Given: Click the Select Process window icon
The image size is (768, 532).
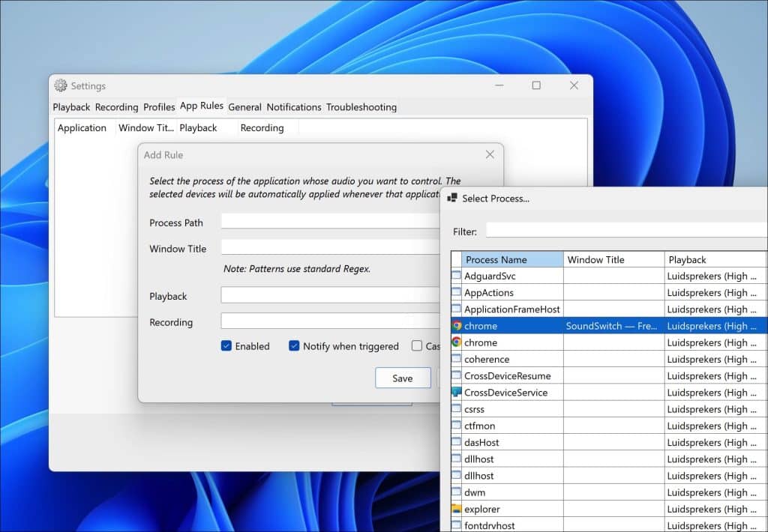Looking at the screenshot, I should 452,199.
